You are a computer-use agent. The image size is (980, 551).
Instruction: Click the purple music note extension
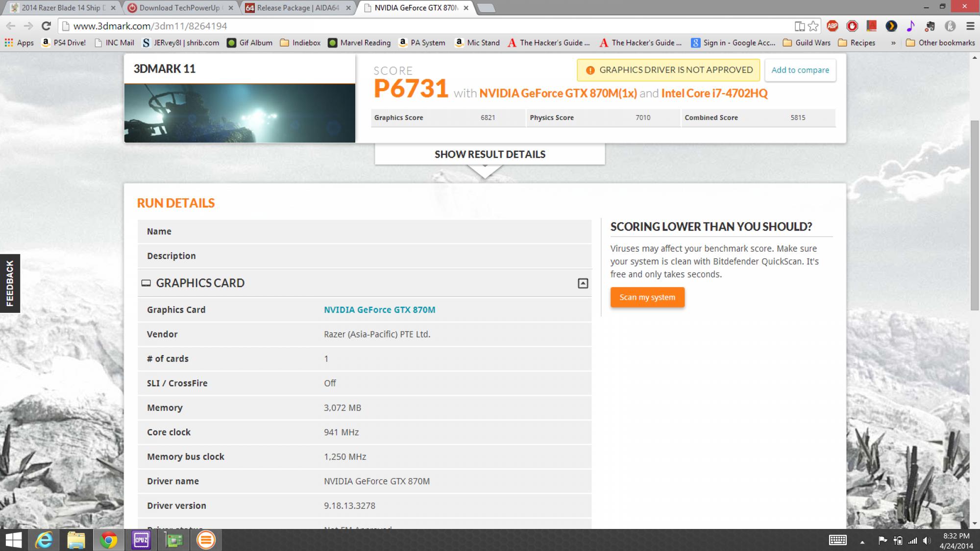[x=910, y=26]
